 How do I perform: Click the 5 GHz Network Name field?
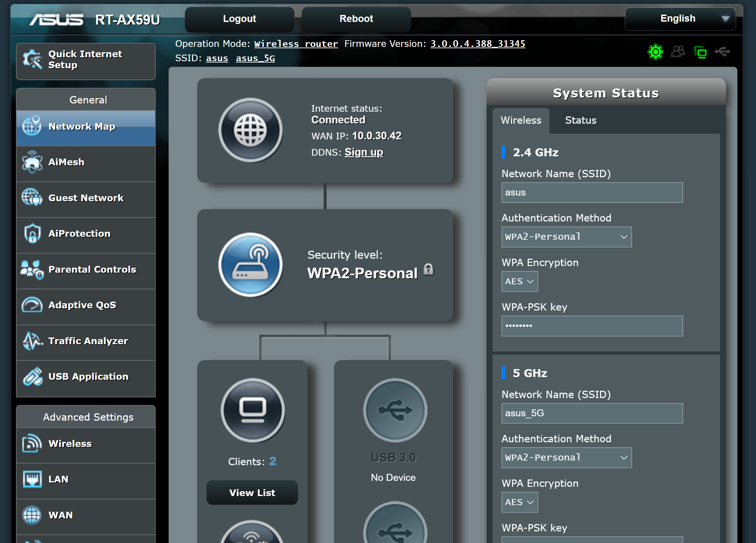(x=592, y=413)
